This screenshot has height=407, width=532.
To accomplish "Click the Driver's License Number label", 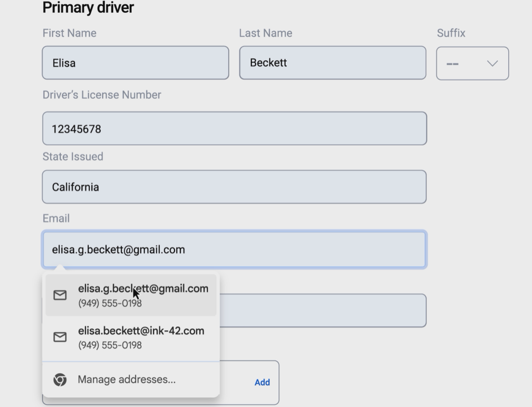I will [x=102, y=95].
